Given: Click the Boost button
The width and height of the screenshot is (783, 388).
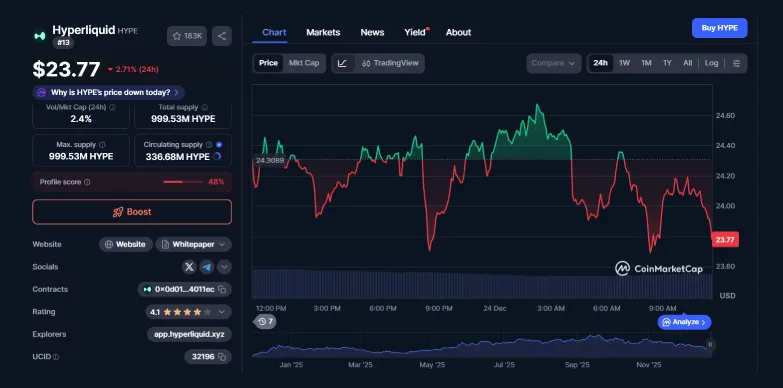Looking at the screenshot, I should click(132, 212).
